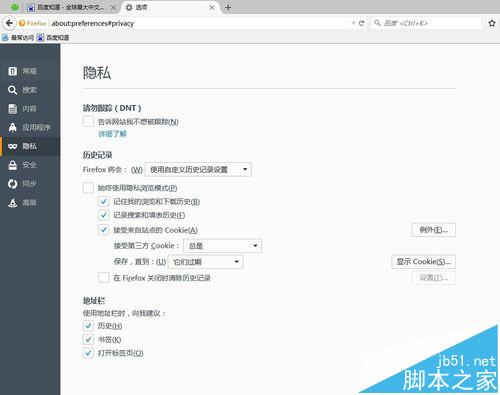Click the gear icon on 选项 tab
This screenshot has width=500, height=395.
tap(129, 7)
